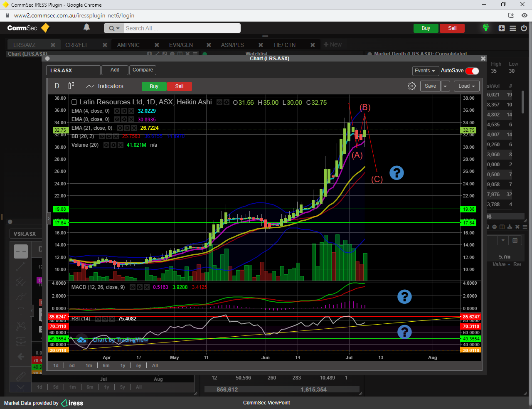
Task: Toggle visibility of Latin Resources main series
Action: pyautogui.click(x=219, y=102)
